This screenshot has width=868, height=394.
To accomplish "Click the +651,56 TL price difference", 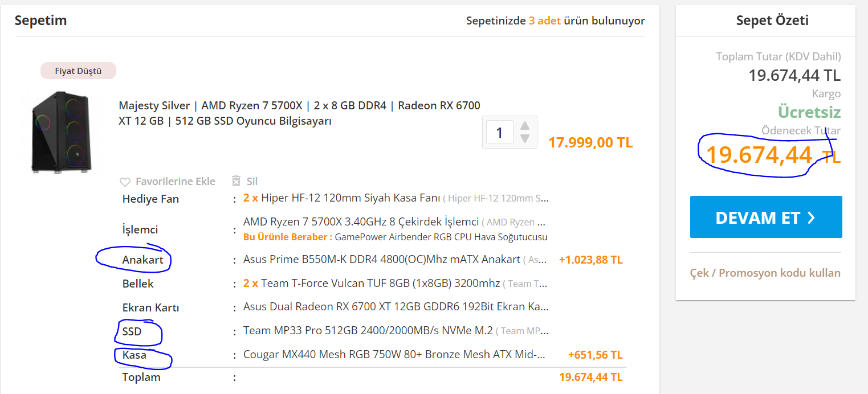I will 596,355.
